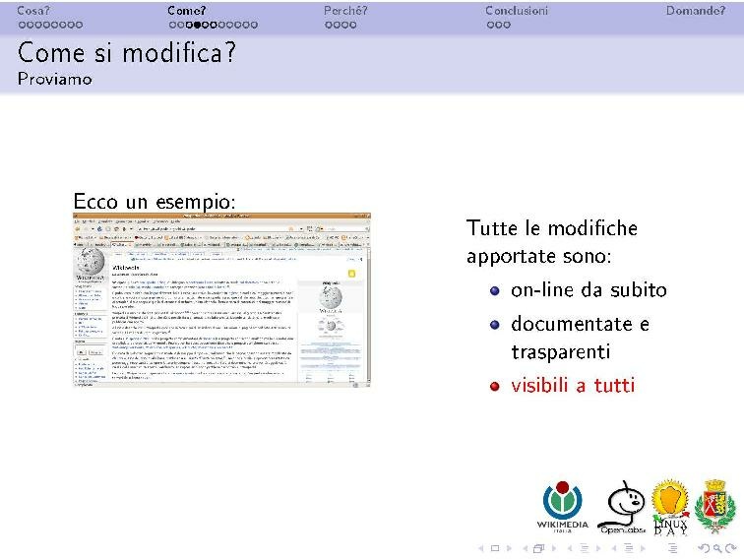Select the last circle under Perché?
The image size is (744, 560).
pos(353,25)
